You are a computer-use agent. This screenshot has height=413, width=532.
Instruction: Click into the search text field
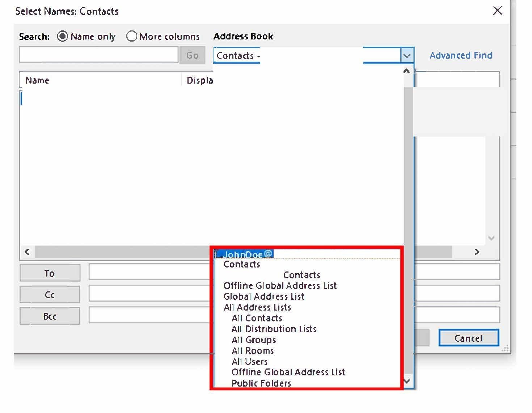(x=98, y=55)
